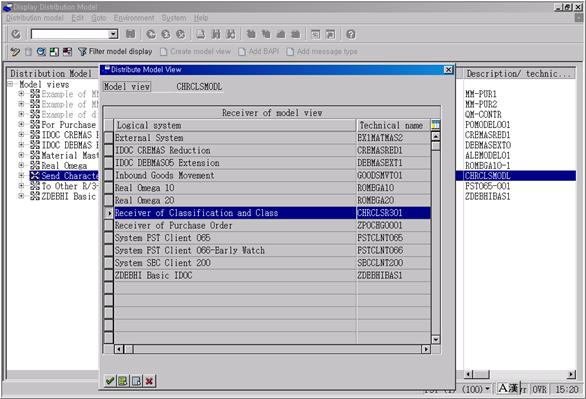The width and height of the screenshot is (586, 399).
Task: Click the Technical name column header
Action: 394,125
